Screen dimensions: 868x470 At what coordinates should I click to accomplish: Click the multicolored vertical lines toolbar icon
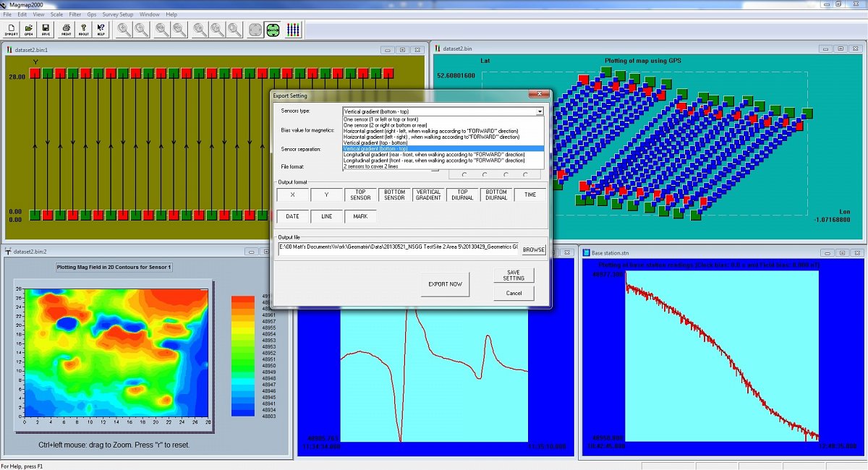[x=294, y=30]
